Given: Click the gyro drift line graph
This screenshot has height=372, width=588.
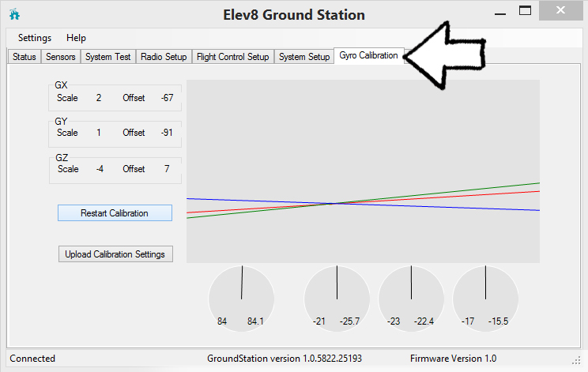Looking at the screenshot, I should 363,171.
